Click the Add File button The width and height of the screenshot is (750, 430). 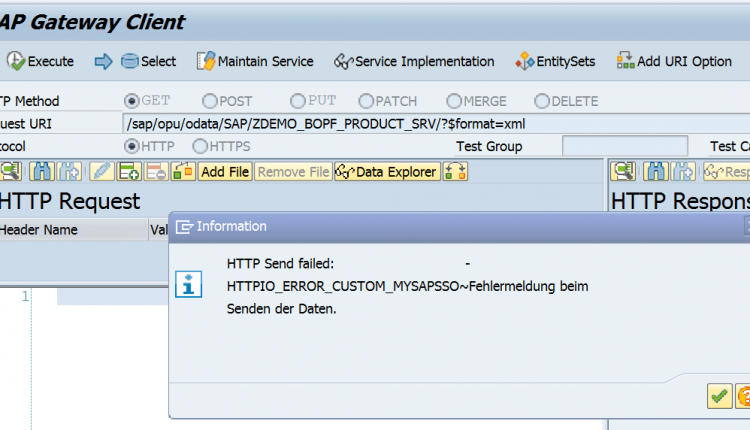click(225, 171)
